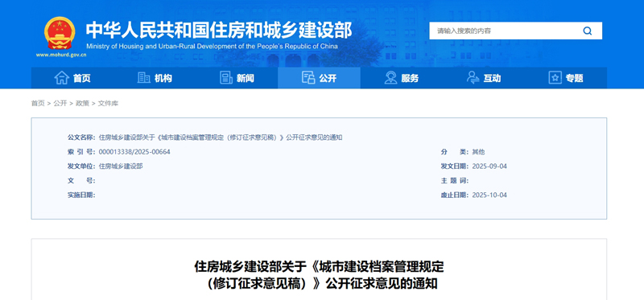Open the 互动 navigation tab
The image size is (644, 300).
484,78
